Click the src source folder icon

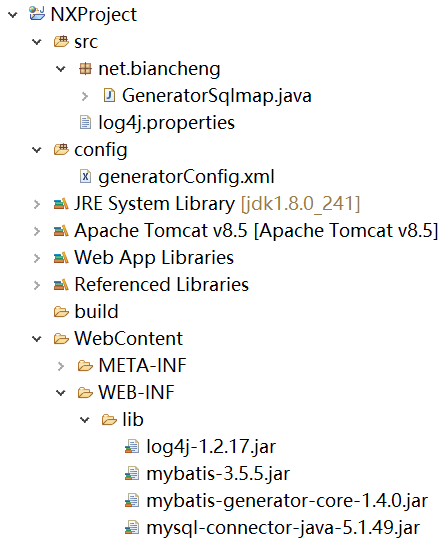[61, 42]
